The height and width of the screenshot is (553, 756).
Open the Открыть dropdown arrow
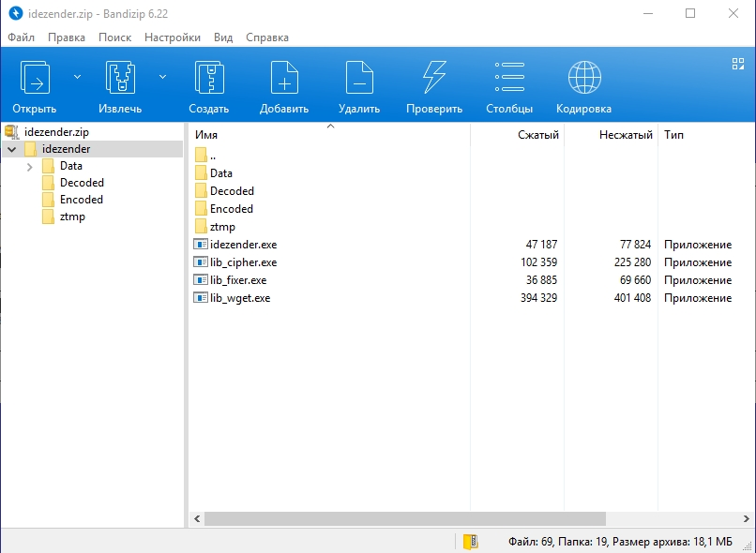pos(77,77)
